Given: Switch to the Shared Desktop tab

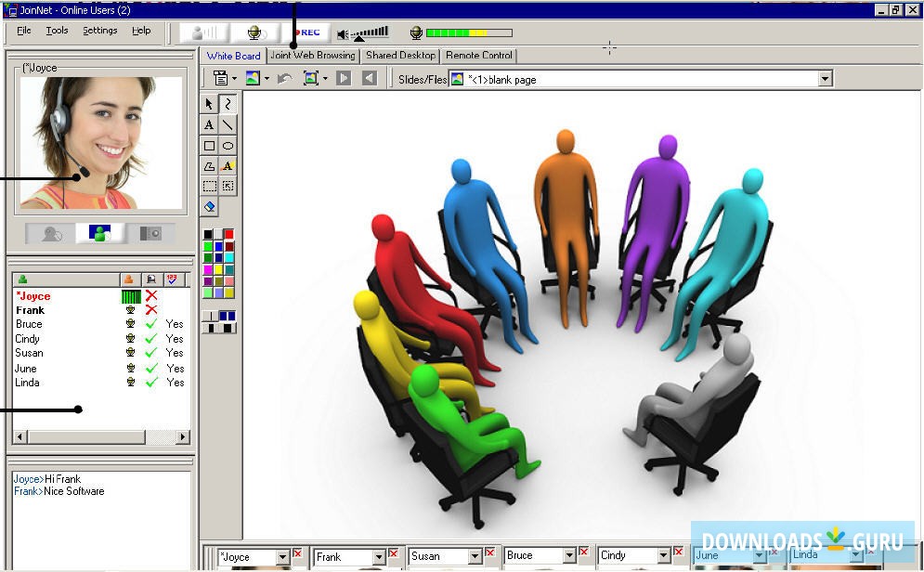Looking at the screenshot, I should click(401, 56).
